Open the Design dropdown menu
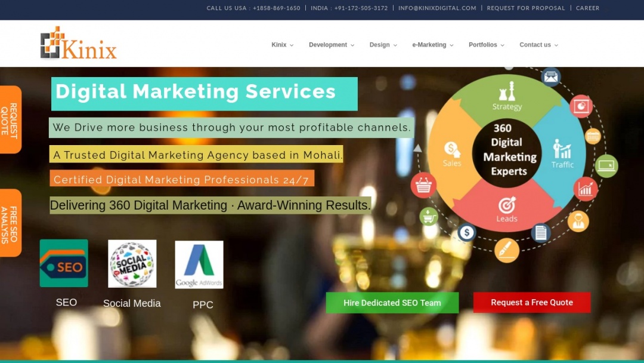This screenshot has width=644, height=363. point(380,45)
